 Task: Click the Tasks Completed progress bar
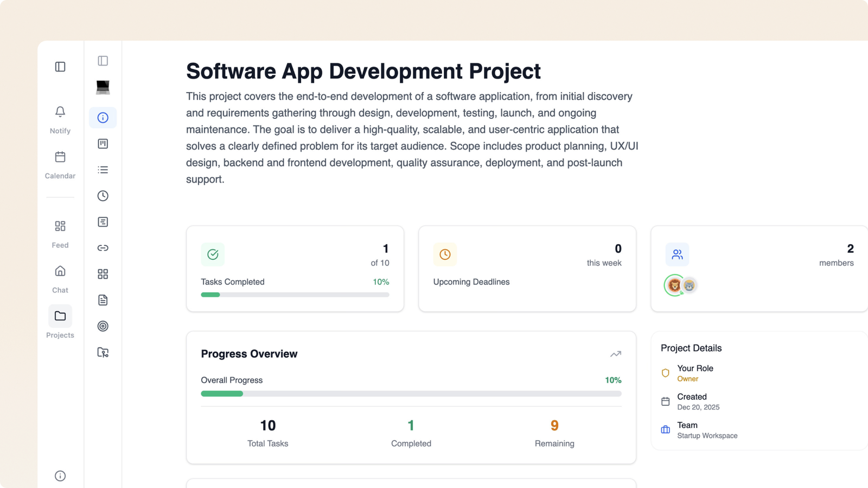295,295
